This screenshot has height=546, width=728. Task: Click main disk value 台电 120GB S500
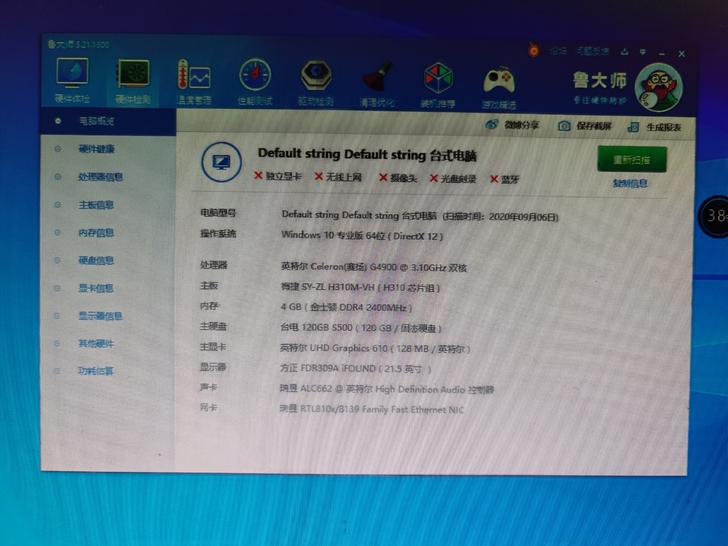(x=361, y=328)
